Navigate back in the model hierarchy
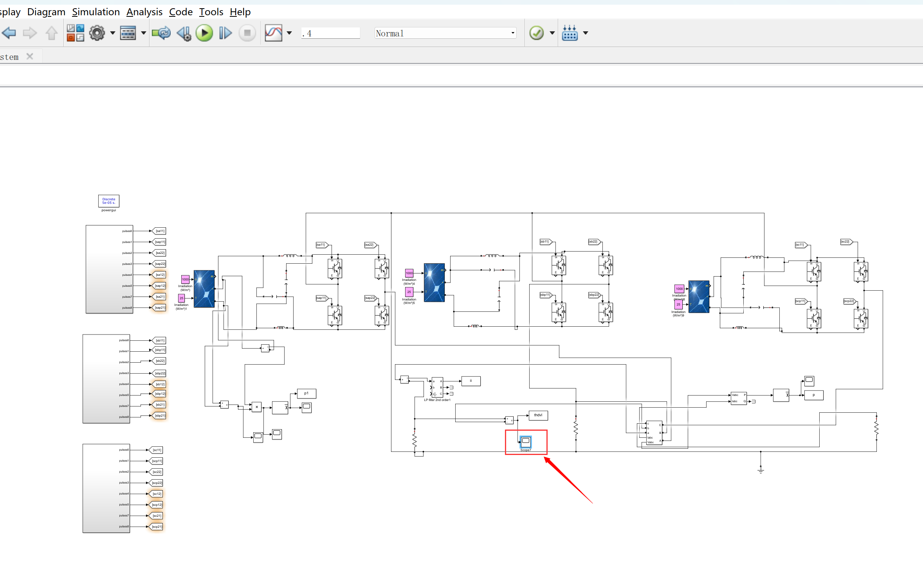Viewport: 923px width, 588px height. click(x=9, y=33)
